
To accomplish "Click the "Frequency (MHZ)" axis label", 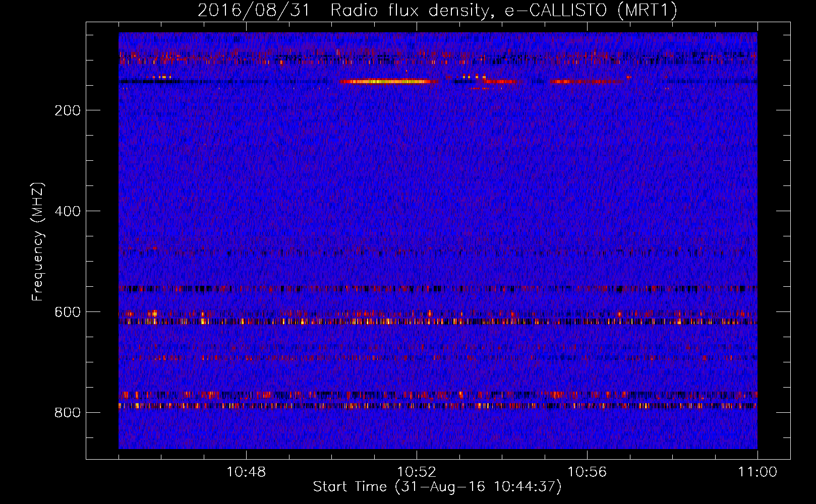I will click(x=38, y=242).
